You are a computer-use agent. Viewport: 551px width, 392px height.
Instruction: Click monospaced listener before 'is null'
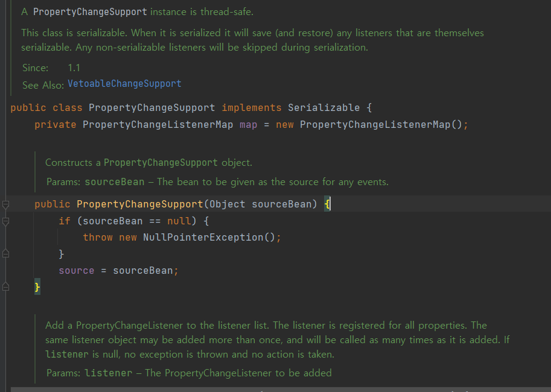(x=67, y=355)
